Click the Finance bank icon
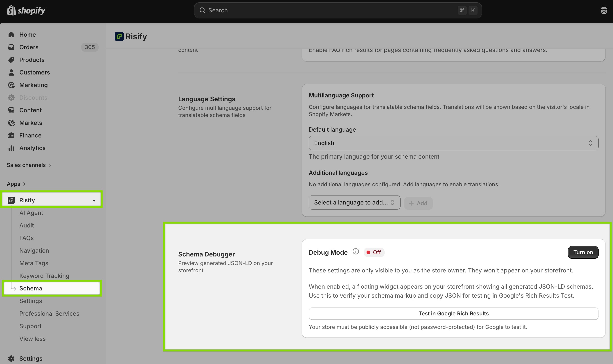 [11, 135]
